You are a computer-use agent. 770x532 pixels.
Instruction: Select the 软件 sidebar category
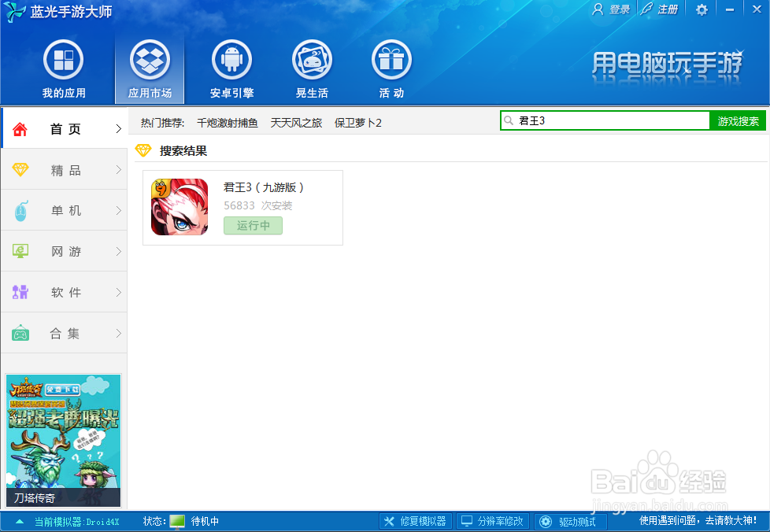[65, 293]
